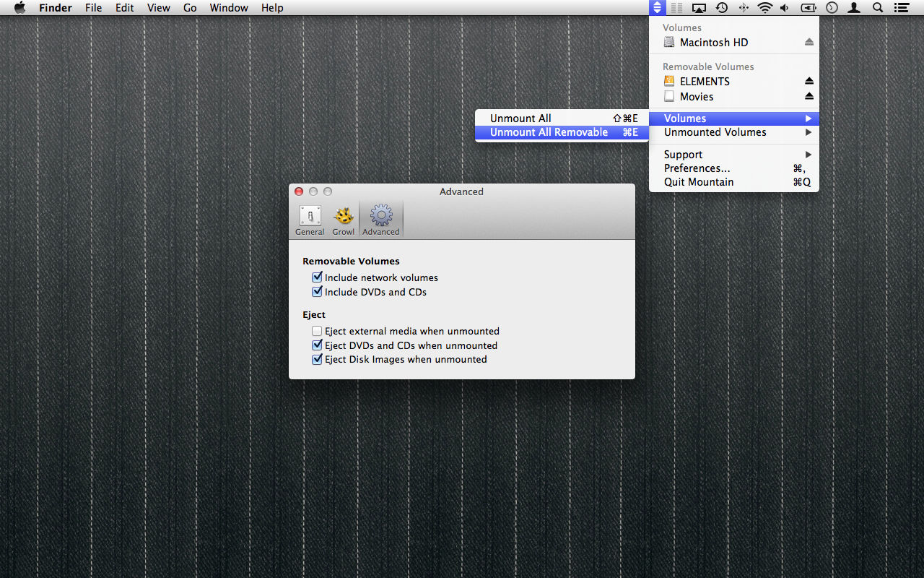This screenshot has width=924, height=578.
Task: Open the Growl preferences pane
Action: (x=343, y=220)
